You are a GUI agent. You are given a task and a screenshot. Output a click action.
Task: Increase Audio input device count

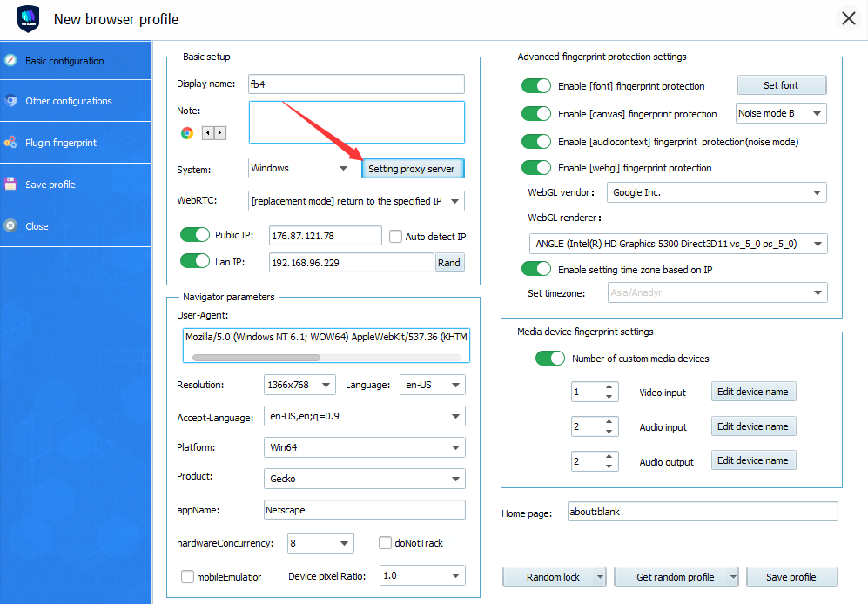pyautogui.click(x=609, y=421)
